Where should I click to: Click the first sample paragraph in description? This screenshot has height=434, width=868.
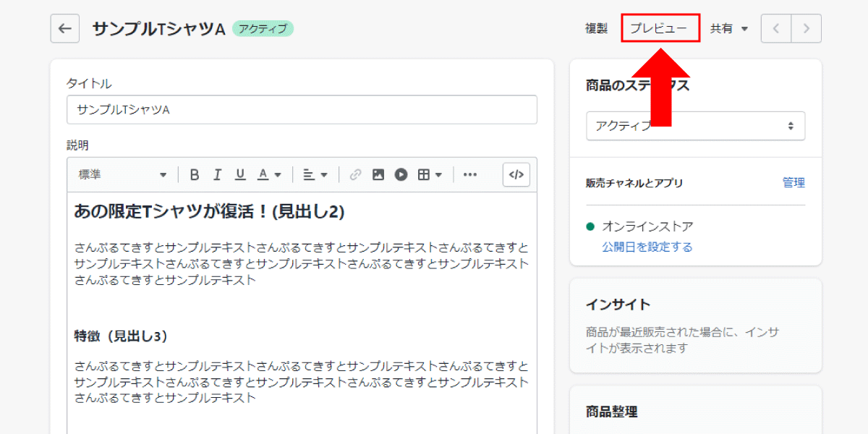(x=302, y=263)
